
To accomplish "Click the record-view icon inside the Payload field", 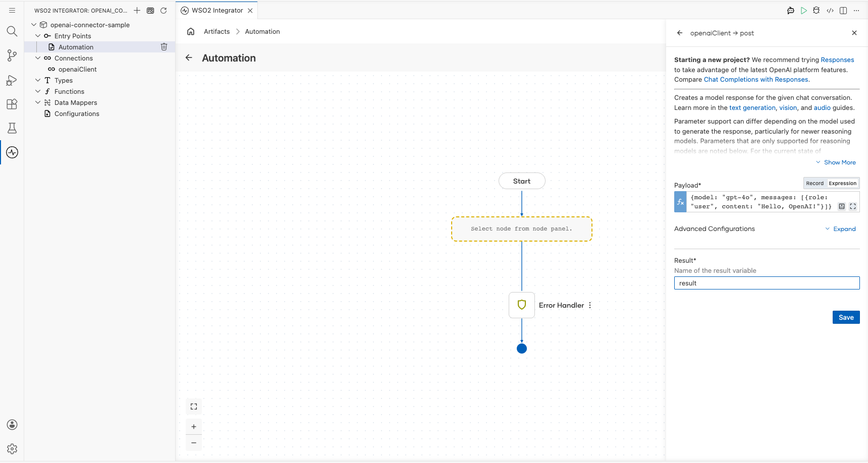I will click(842, 206).
